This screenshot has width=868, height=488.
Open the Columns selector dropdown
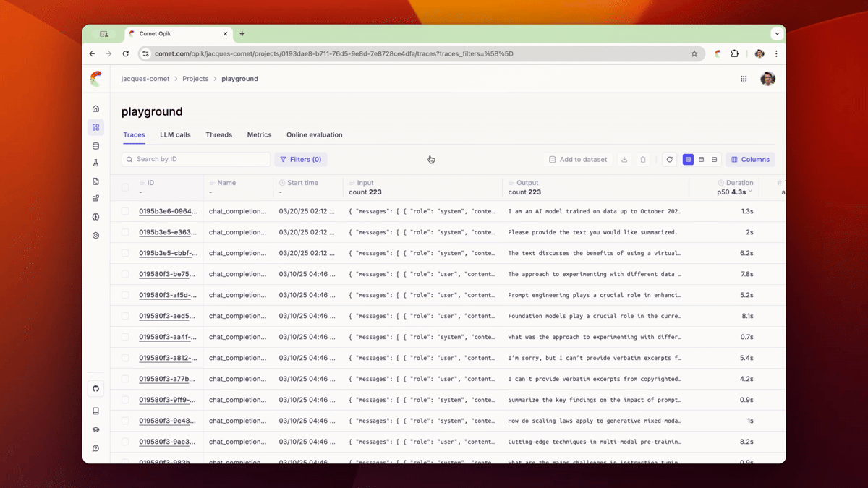pos(750,160)
